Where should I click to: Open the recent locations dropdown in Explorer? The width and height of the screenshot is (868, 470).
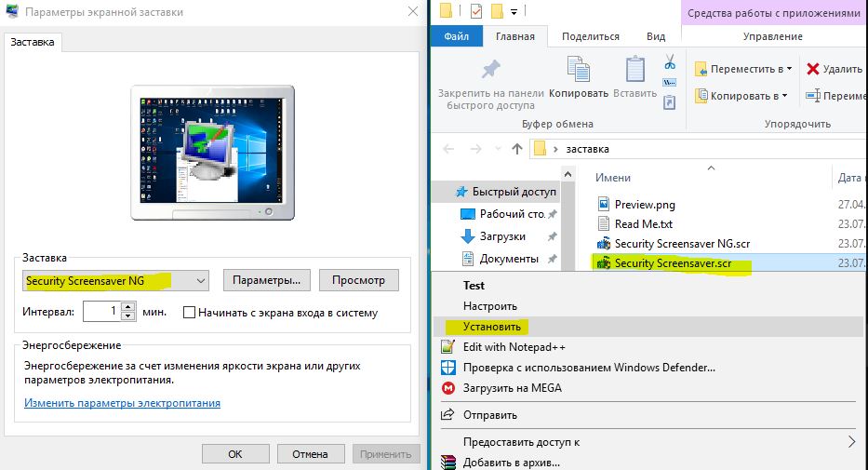click(x=498, y=148)
